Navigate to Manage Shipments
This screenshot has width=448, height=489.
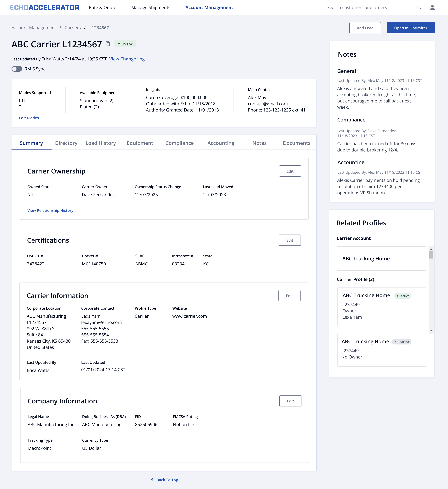point(151,7)
